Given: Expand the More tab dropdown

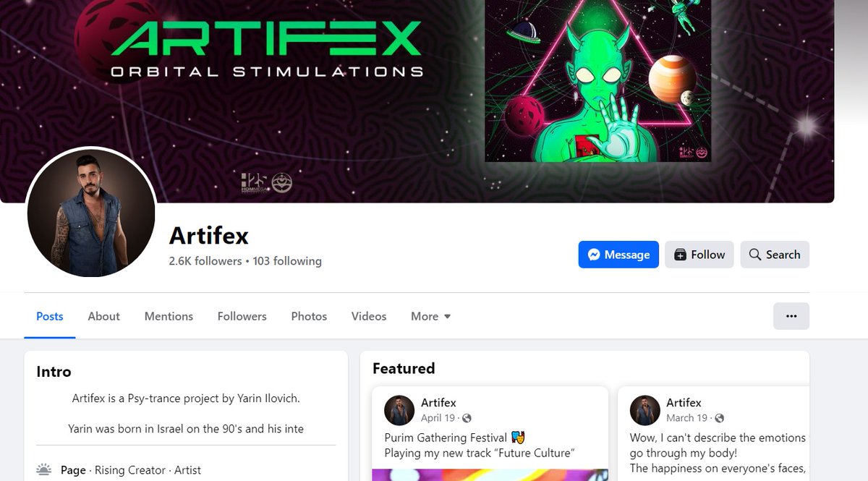Looking at the screenshot, I should point(430,316).
